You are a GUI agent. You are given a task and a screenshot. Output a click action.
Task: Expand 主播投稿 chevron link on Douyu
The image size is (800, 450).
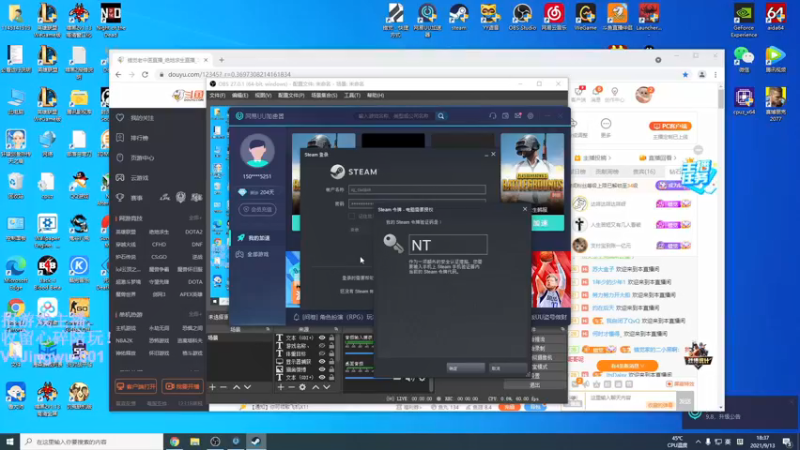click(593, 158)
